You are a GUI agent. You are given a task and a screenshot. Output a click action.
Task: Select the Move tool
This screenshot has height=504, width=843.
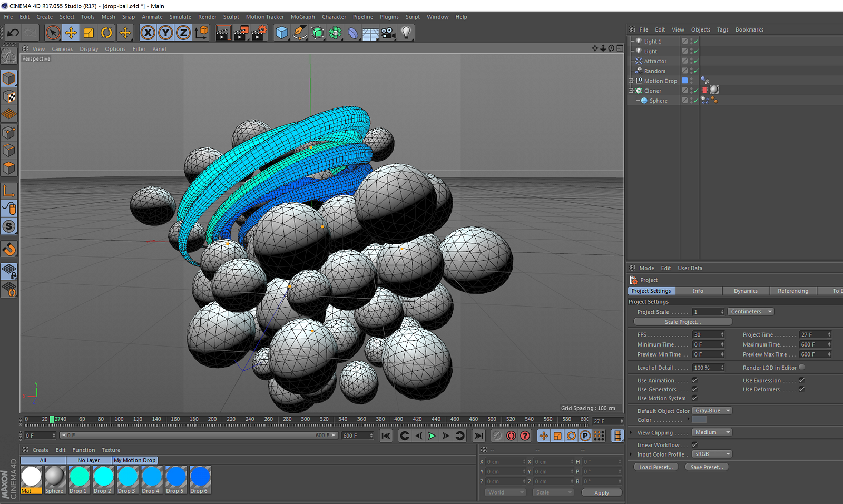click(x=71, y=33)
